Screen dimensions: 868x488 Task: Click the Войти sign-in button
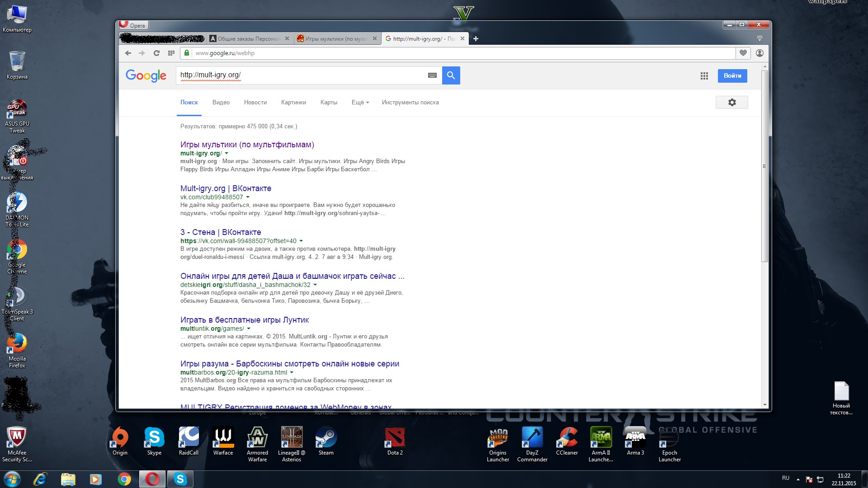(732, 76)
